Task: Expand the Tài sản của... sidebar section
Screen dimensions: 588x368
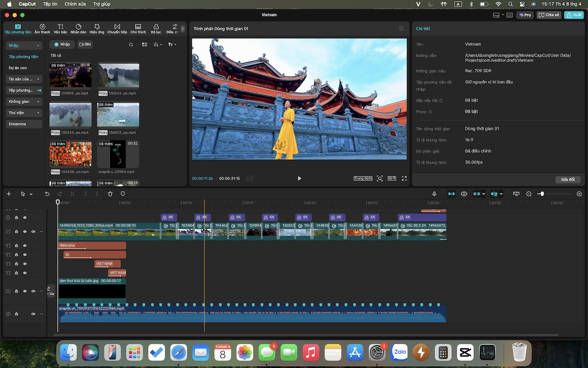Action: [38, 79]
